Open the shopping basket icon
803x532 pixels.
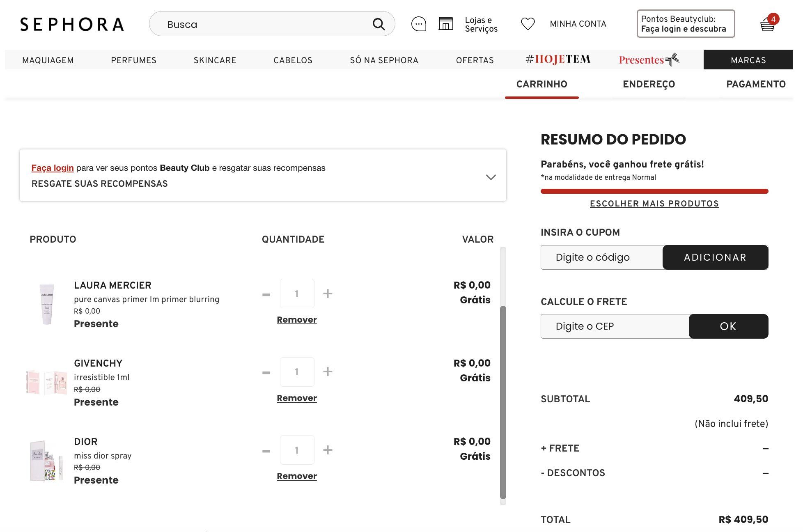coord(768,24)
